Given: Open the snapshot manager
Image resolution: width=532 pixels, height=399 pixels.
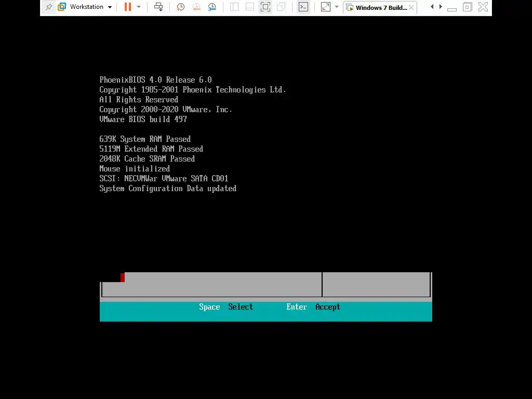Looking at the screenshot, I should [212, 7].
